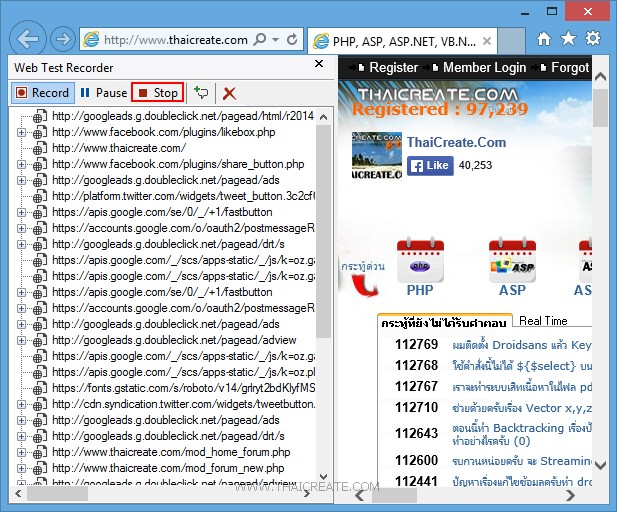617x512 pixels.
Task: Open the Forgot link in the header
Action: point(570,68)
